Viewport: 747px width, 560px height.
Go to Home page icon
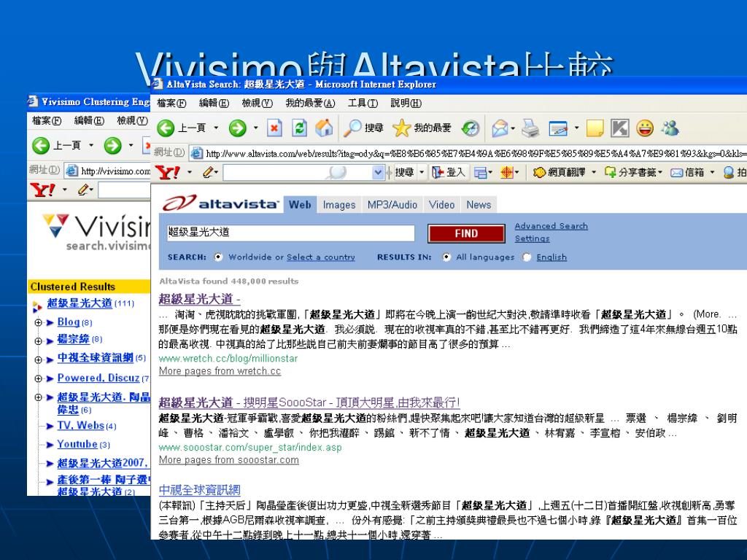(x=324, y=128)
